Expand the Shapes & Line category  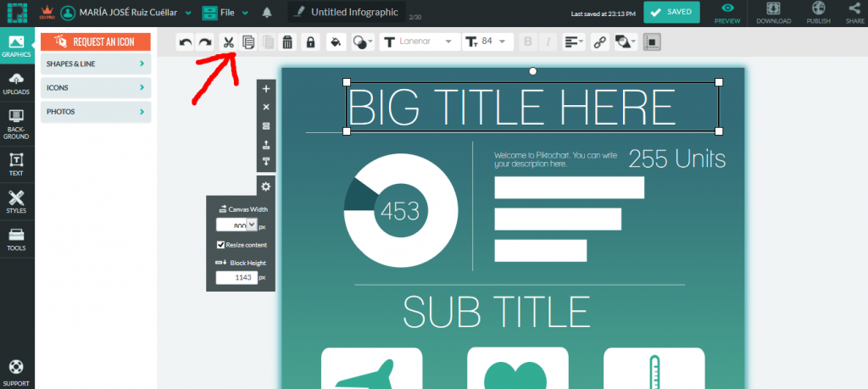96,64
